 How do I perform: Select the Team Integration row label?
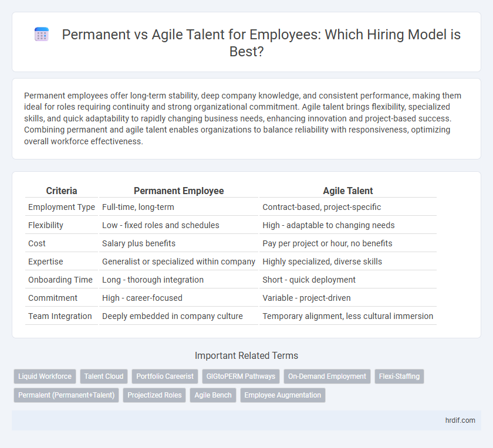click(62, 316)
